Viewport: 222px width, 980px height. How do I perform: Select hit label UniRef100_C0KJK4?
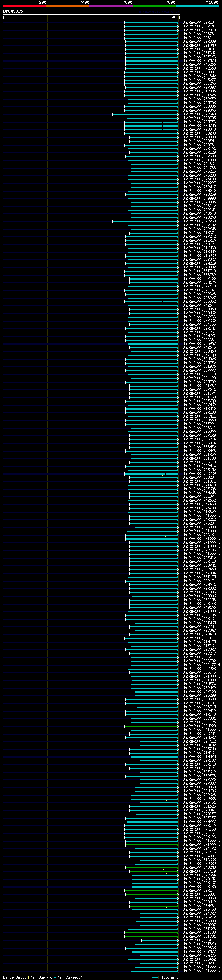[x=199, y=619]
